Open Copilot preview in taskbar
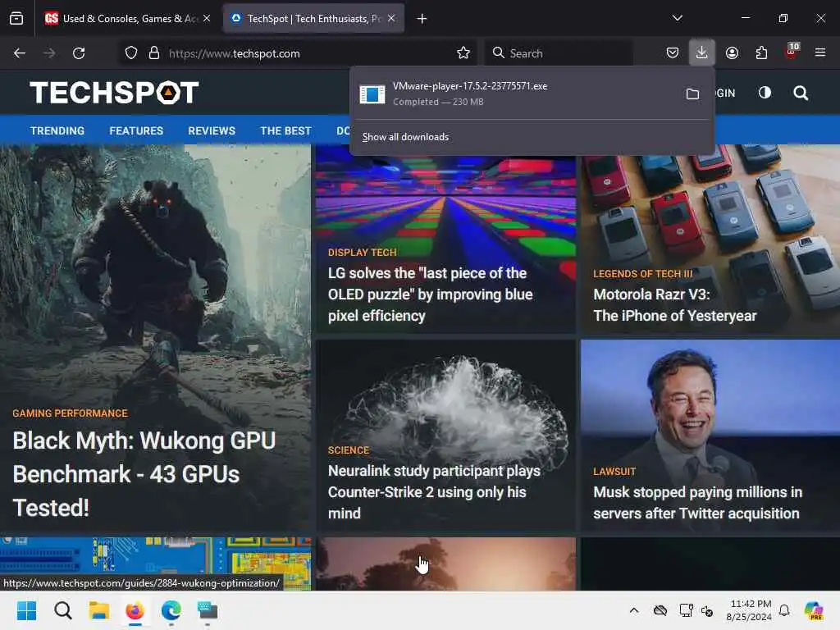840x630 pixels. coord(814,610)
